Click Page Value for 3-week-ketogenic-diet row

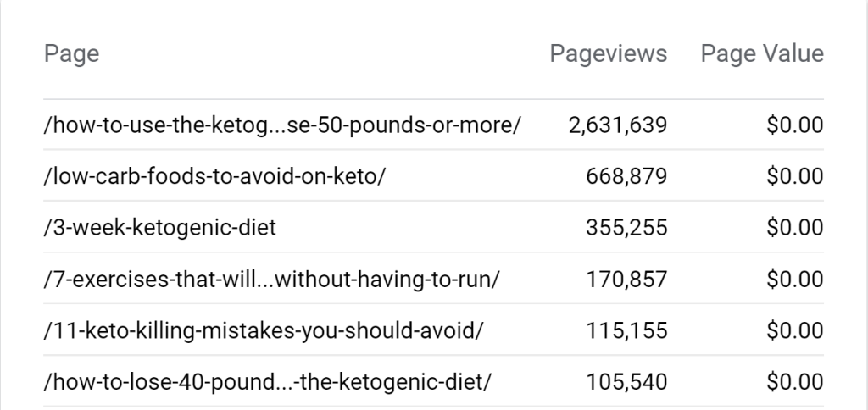coord(794,228)
